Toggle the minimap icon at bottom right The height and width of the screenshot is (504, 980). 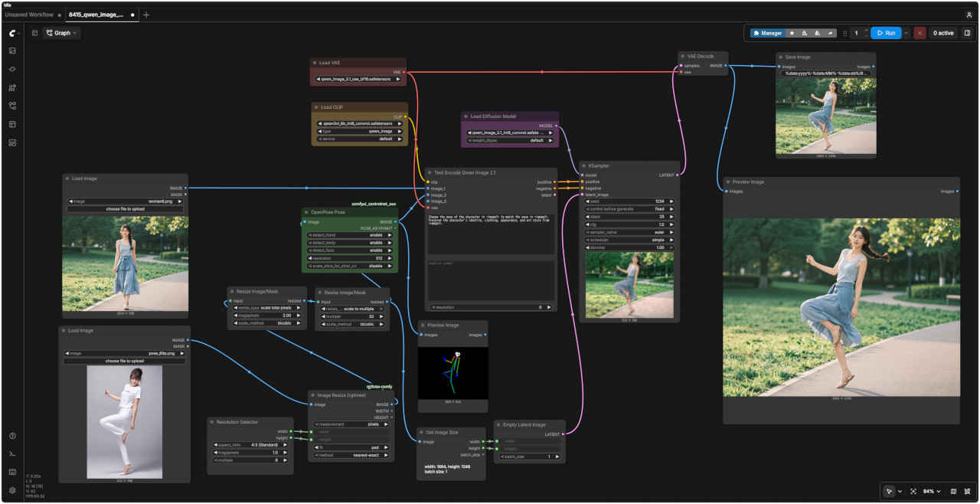[953, 491]
